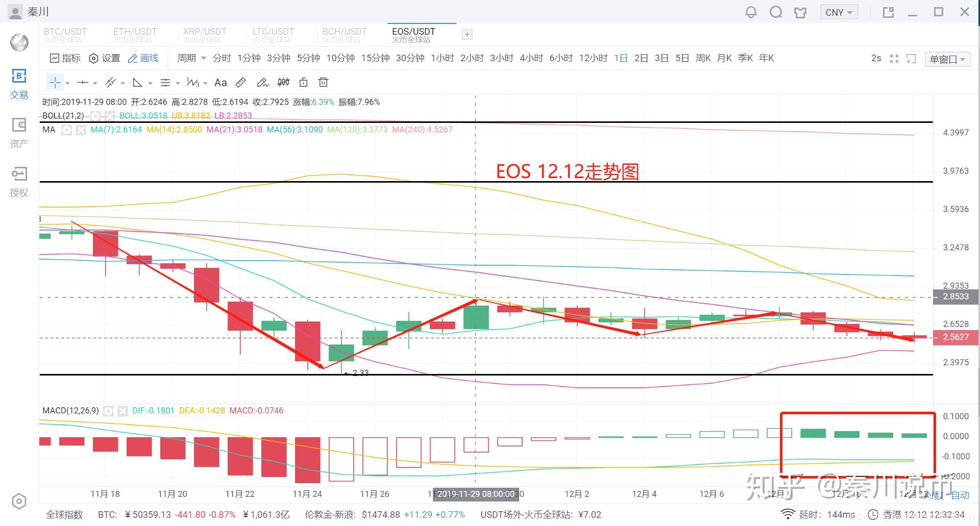Expand the parallel channel tool dropdown arrow
980x526 pixels.
pos(122,83)
